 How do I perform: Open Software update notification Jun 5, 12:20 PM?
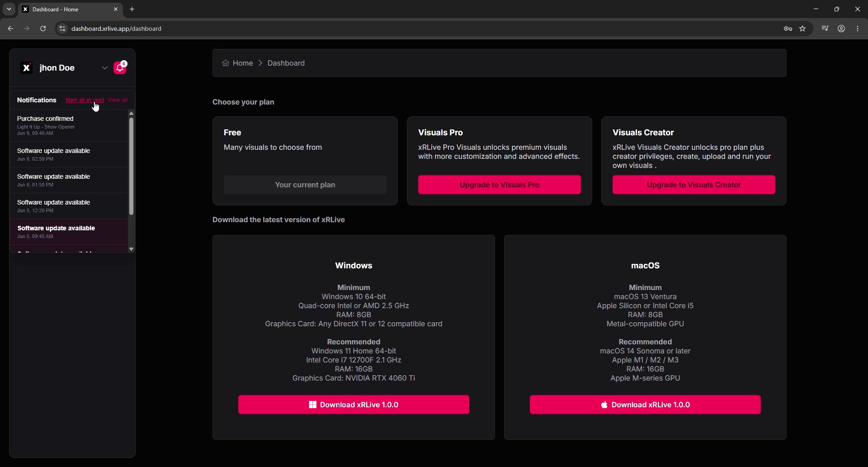69,206
